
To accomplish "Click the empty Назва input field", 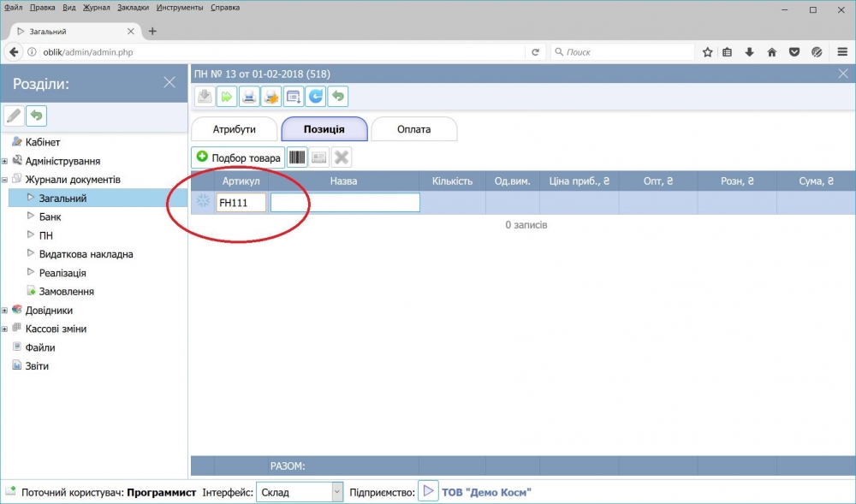I will 345,202.
